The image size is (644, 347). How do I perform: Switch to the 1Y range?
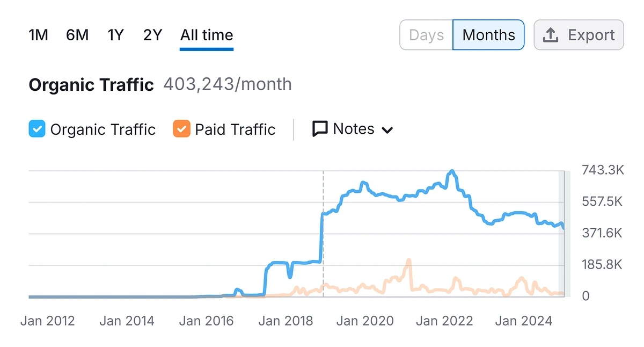115,35
